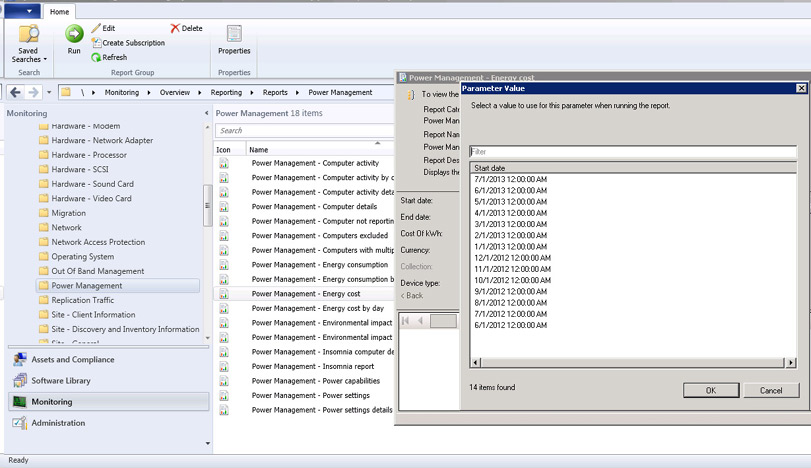Click the Create Subscription icon
The width and height of the screenshot is (811, 468).
(96, 43)
